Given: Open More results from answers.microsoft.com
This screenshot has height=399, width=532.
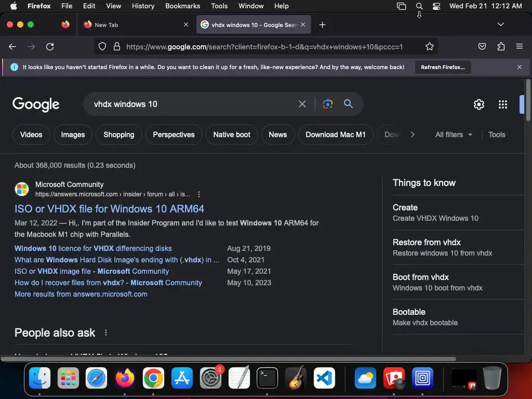Looking at the screenshot, I should coord(81,294).
